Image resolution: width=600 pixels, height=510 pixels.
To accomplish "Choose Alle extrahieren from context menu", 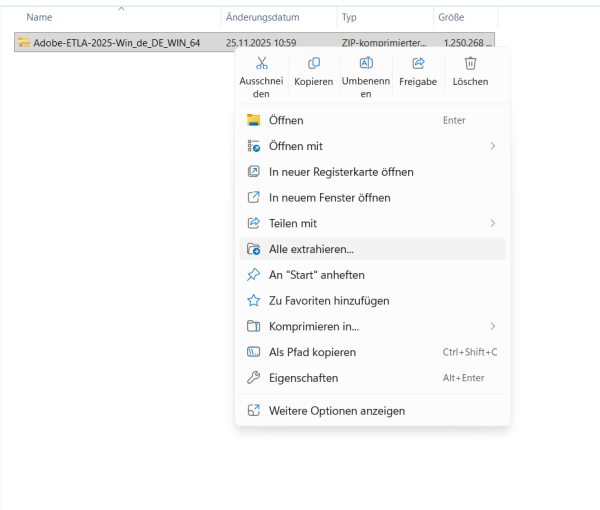I will (x=311, y=249).
